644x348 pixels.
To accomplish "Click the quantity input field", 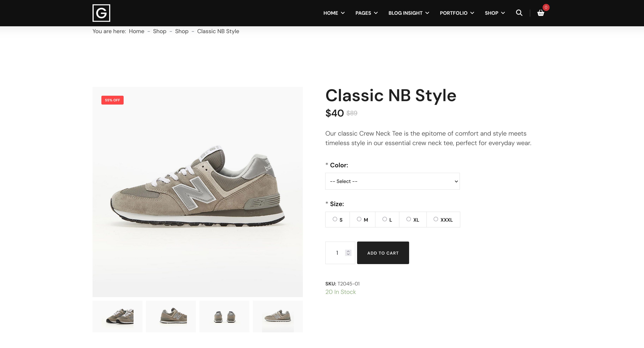I will (337, 253).
